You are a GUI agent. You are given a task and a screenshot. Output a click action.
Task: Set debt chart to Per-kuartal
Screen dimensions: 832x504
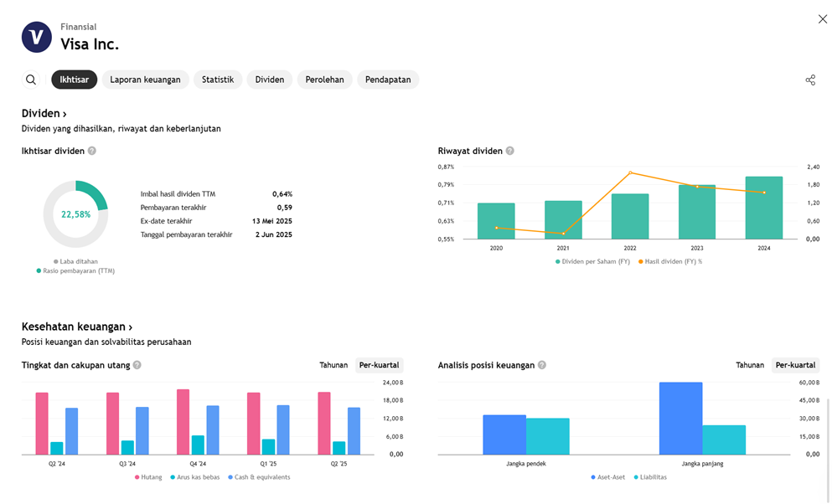(379, 365)
